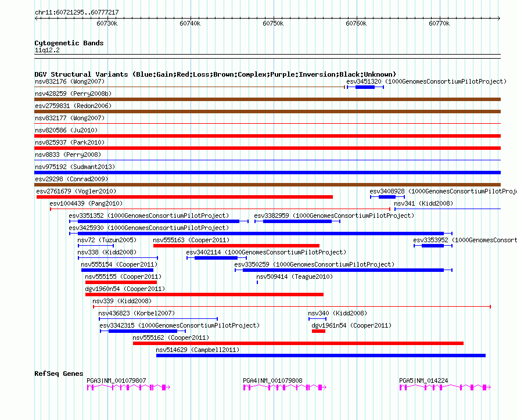Click nsv338 (Kidd2008) variant label
517x420 pixels.
107,252
